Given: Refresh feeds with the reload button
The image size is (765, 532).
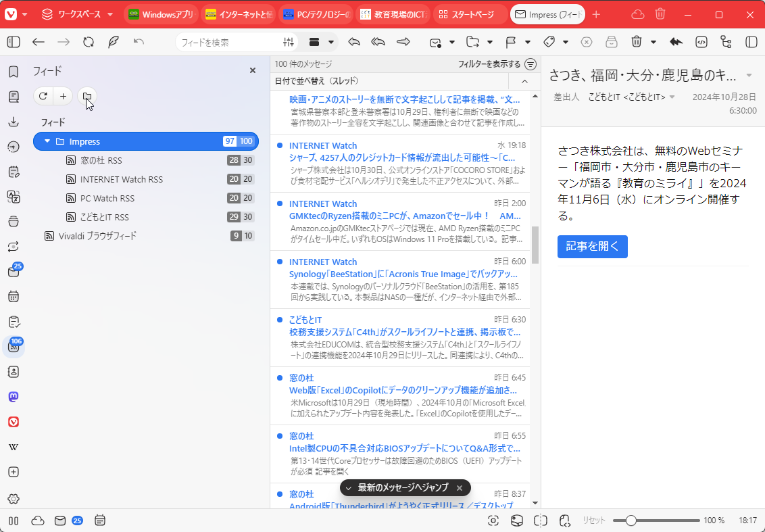Looking at the screenshot, I should click(x=43, y=96).
